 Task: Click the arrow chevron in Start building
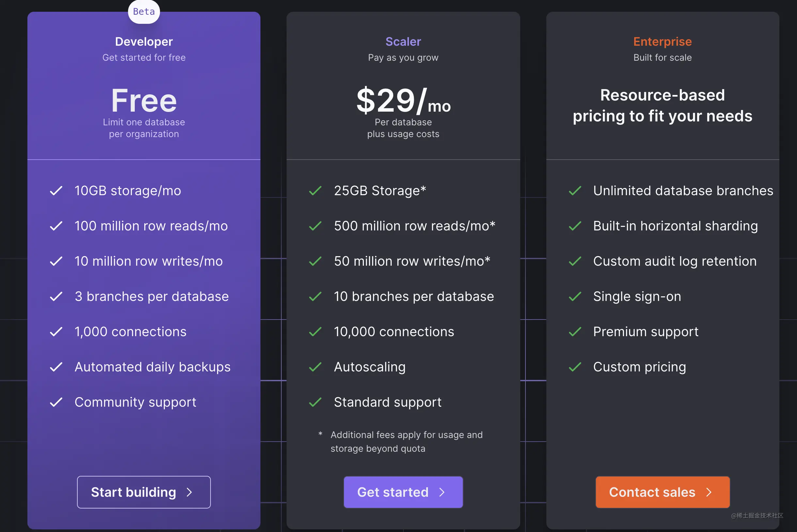point(189,492)
